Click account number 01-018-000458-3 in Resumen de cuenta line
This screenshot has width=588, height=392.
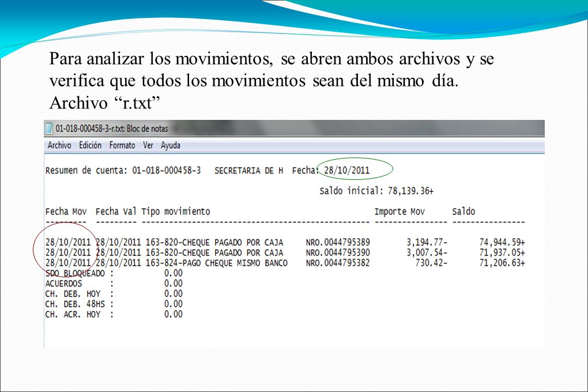(x=167, y=171)
